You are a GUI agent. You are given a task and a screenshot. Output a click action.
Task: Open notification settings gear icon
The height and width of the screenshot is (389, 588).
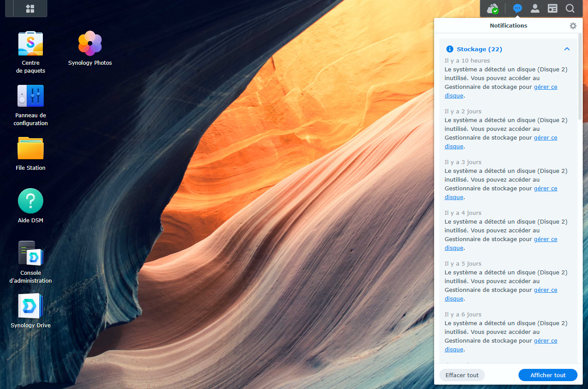[573, 26]
